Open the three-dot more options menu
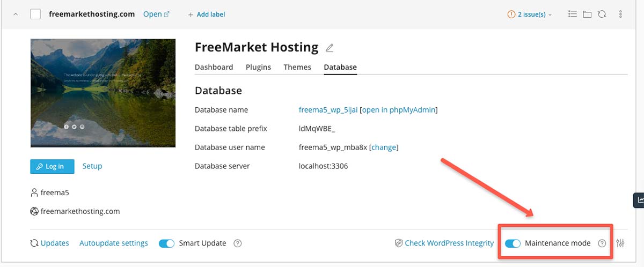 621,14
